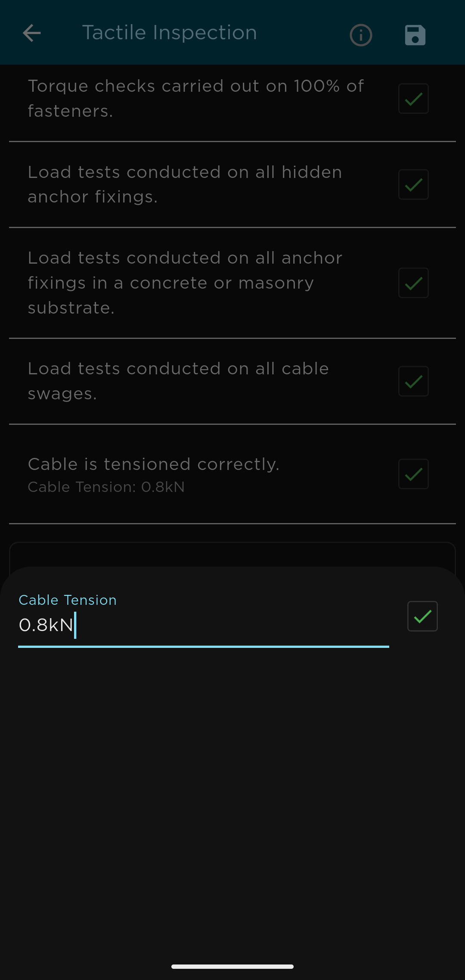The width and height of the screenshot is (465, 980).
Task: Focus the Cable Tension text field showing 0.8kN
Action: 202,625
